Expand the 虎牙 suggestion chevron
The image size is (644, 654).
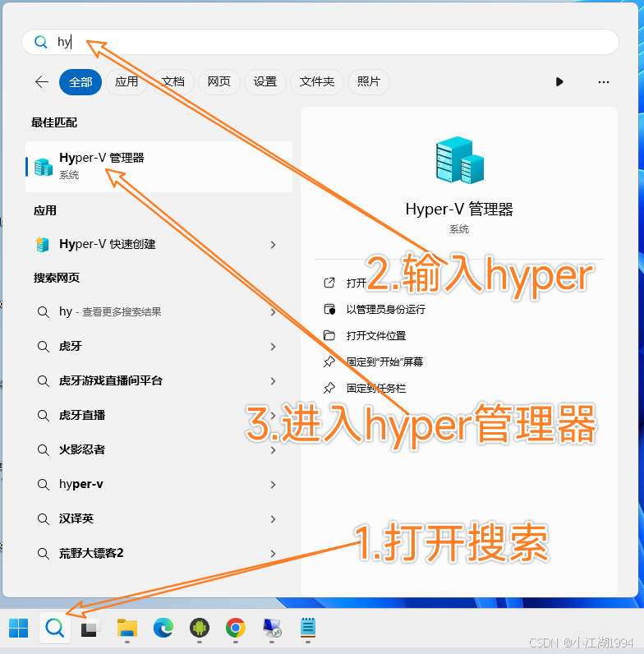pos(274,347)
